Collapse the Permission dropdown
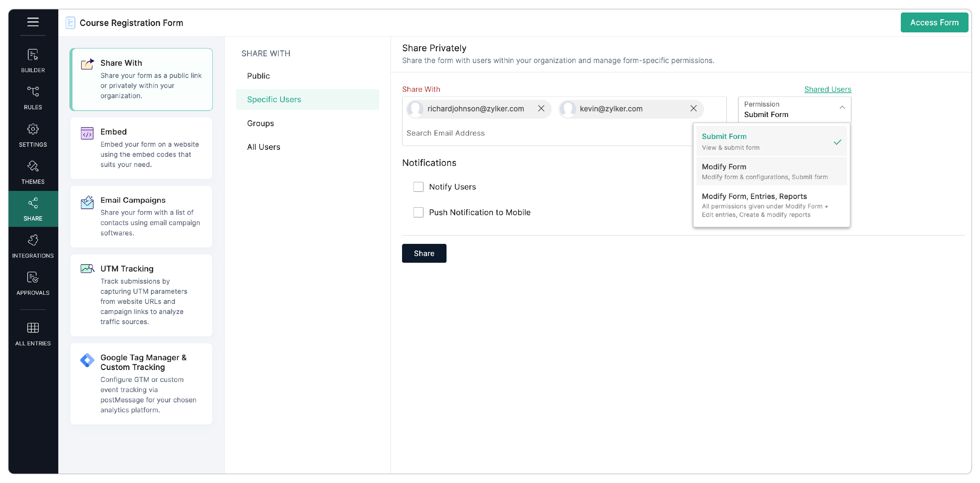The height and width of the screenshot is (483, 980). click(842, 108)
